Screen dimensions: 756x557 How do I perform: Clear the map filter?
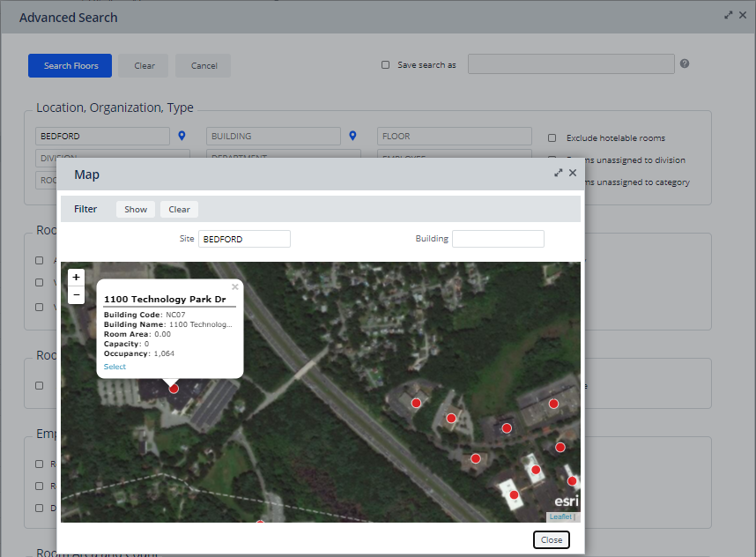[179, 209]
